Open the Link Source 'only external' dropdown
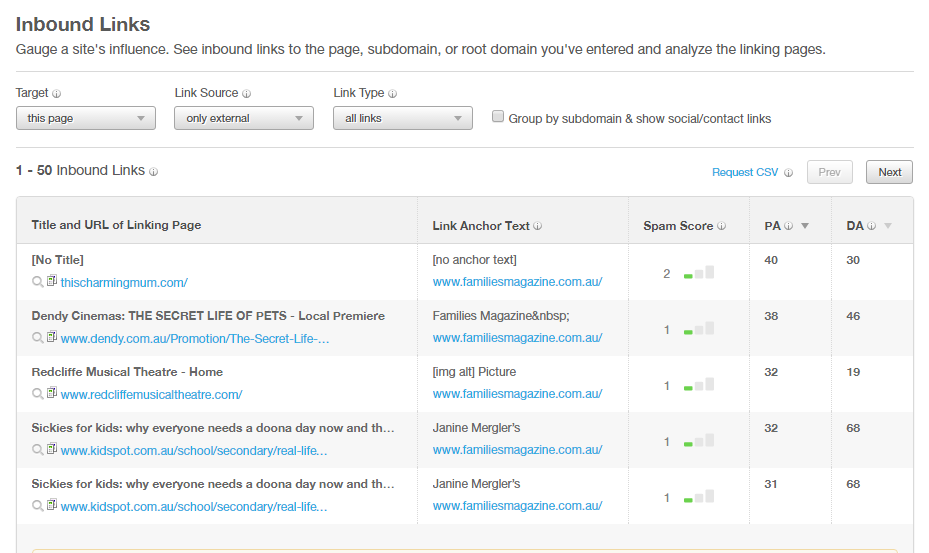The width and height of the screenshot is (929, 553). point(244,118)
